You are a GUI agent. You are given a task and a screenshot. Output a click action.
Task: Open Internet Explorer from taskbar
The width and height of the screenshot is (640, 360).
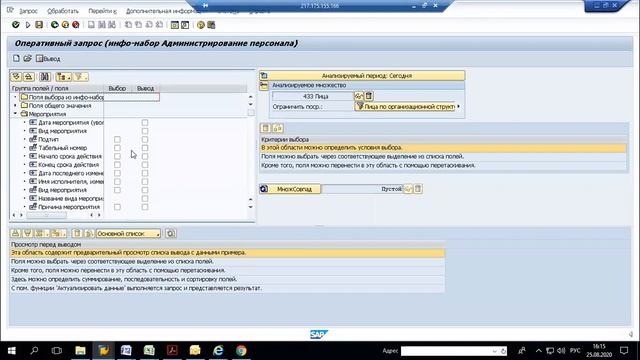pos(218,351)
